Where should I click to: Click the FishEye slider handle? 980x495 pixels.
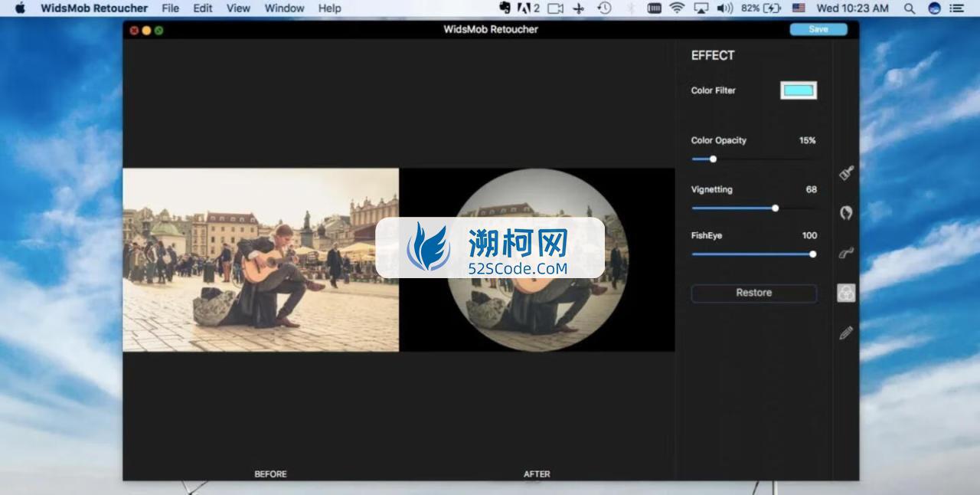812,254
